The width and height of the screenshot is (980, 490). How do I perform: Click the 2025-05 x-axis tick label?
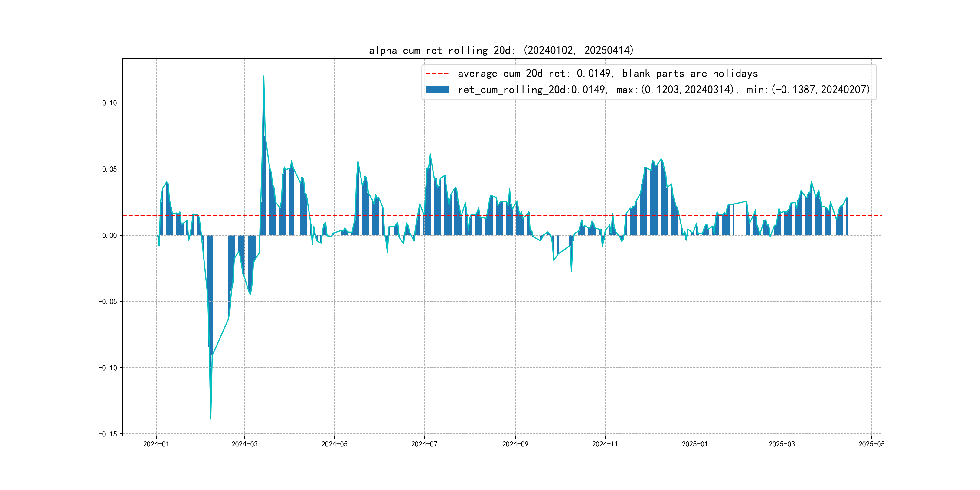872,444
